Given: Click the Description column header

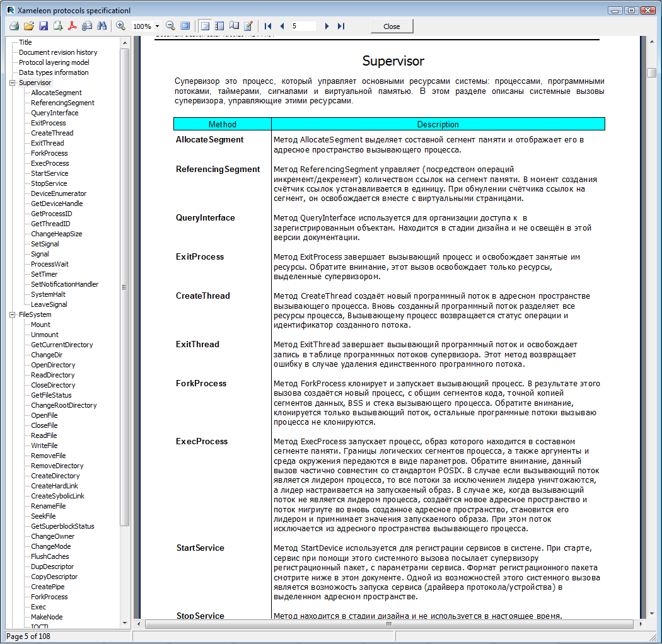Looking at the screenshot, I should point(438,124).
